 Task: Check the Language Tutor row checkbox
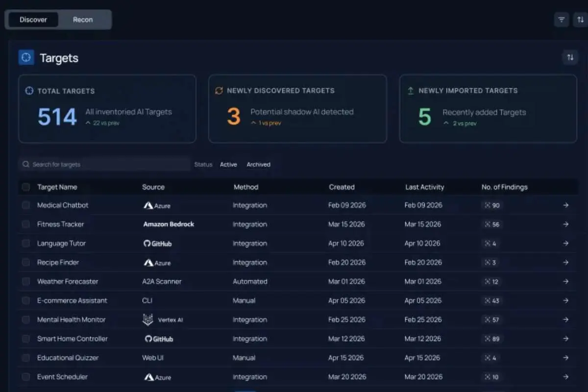[x=26, y=244]
